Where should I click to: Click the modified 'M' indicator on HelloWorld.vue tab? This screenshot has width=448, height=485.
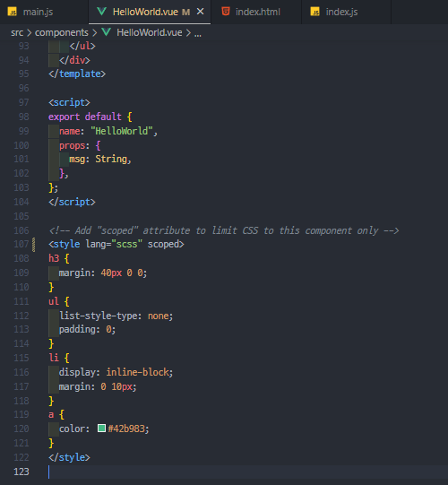click(x=185, y=12)
